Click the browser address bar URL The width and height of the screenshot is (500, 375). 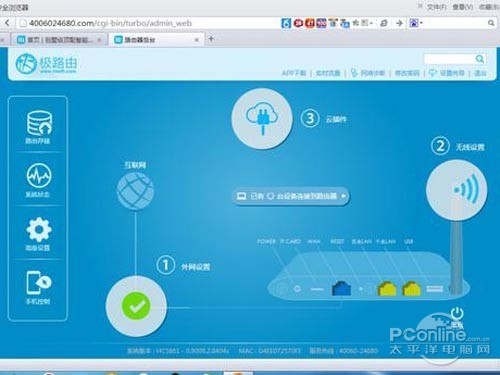(x=110, y=23)
